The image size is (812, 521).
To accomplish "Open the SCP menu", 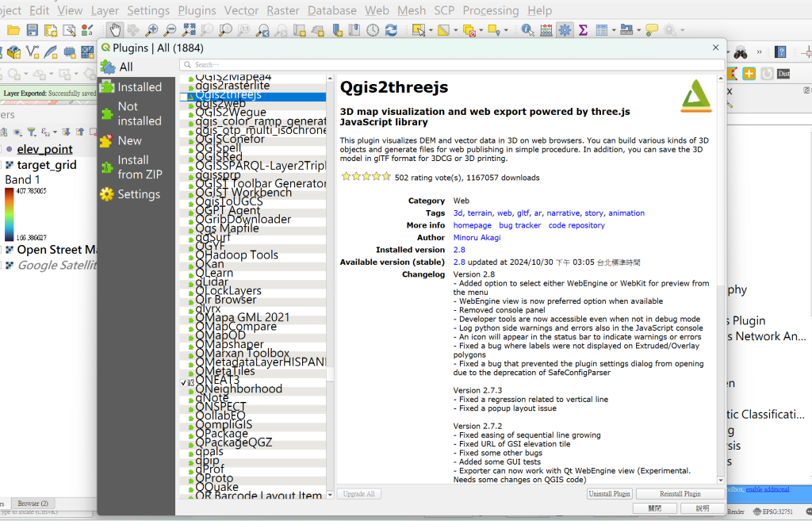I will click(x=444, y=10).
